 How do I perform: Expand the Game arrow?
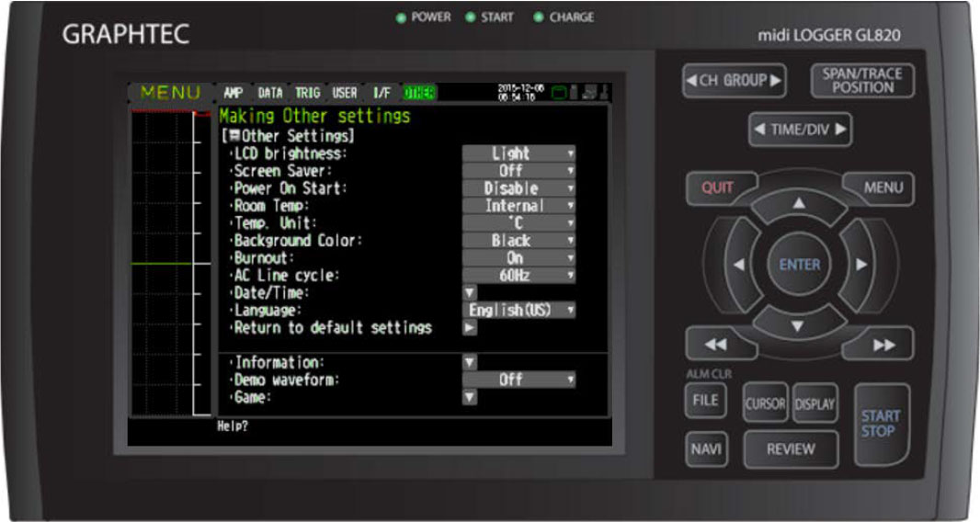click(470, 397)
